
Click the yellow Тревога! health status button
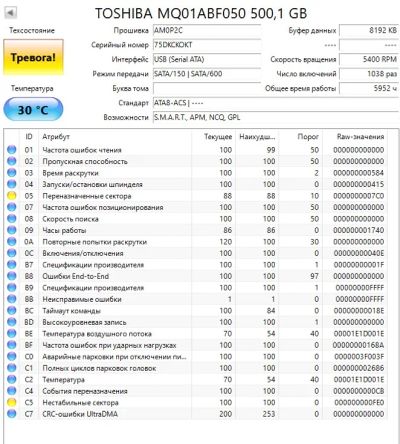point(33,57)
